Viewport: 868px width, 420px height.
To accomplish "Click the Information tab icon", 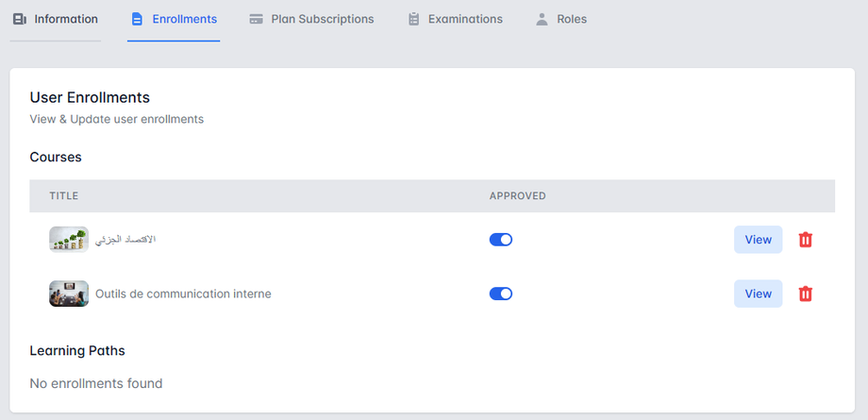I will 20,19.
